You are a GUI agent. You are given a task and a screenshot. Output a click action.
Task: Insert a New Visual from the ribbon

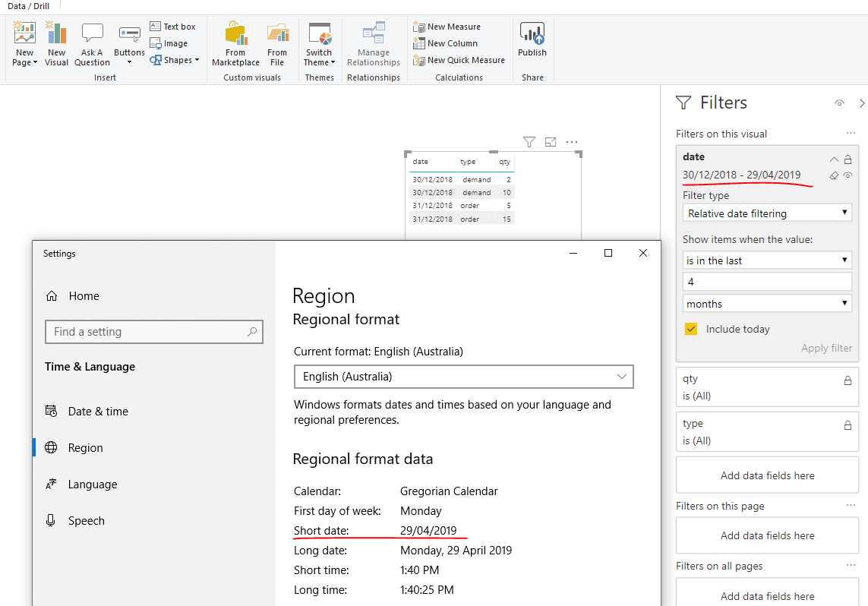56,44
